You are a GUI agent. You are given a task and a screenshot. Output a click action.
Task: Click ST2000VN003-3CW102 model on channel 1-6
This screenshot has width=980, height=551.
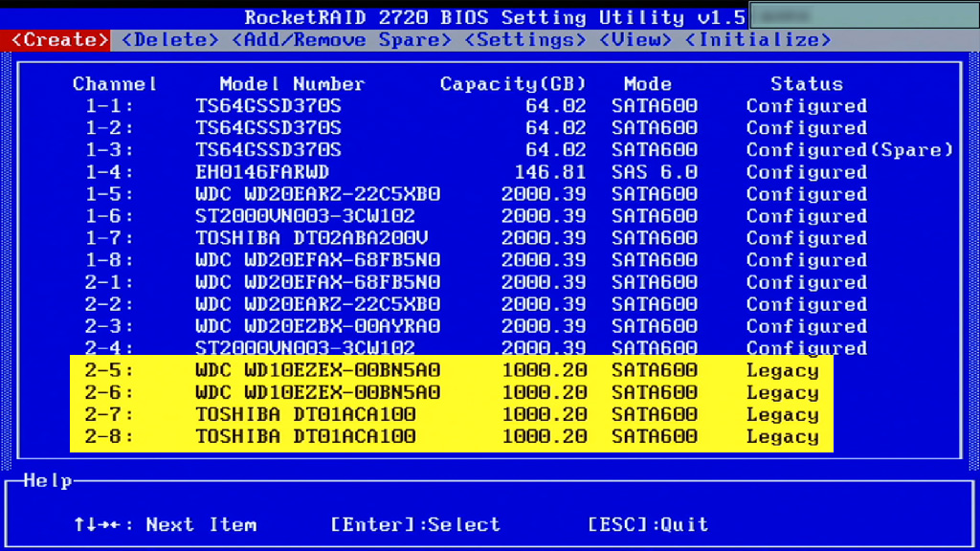[305, 216]
